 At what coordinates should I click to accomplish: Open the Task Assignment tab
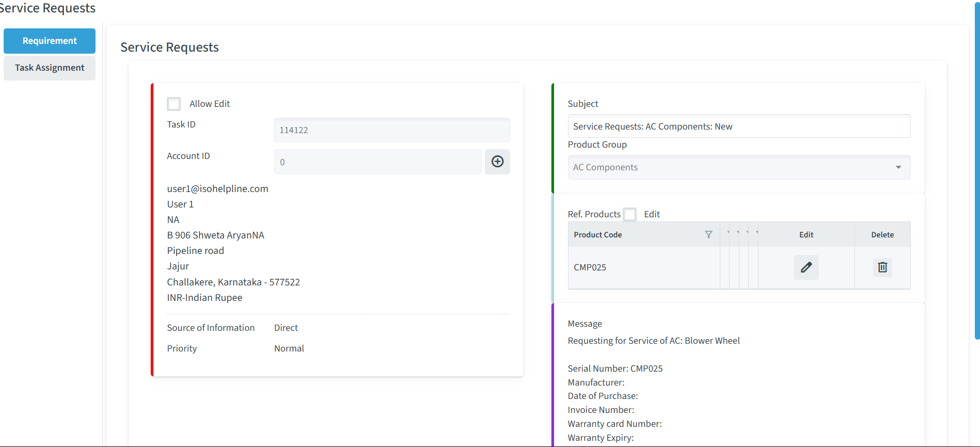50,68
